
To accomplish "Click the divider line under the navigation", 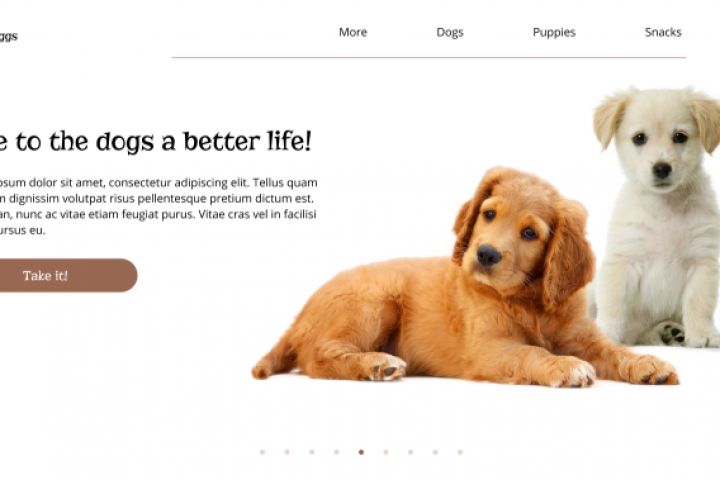I will 429,57.
